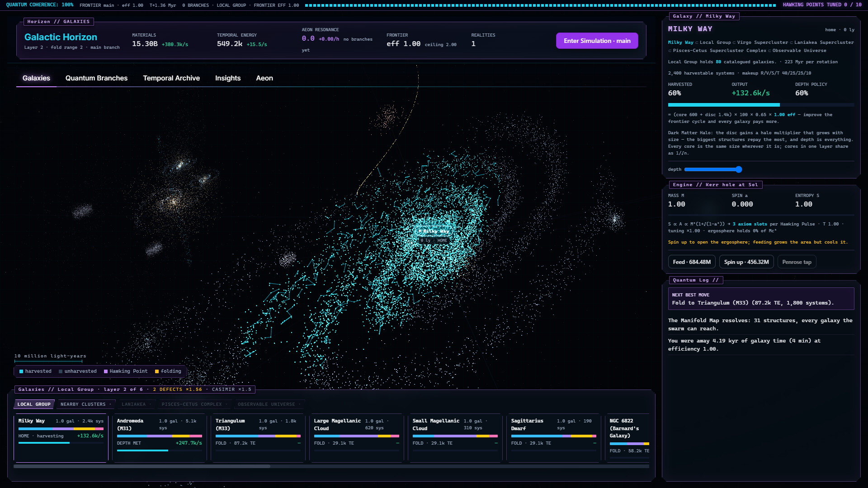Click the Feed · 684.48M button
868x488 pixels.
692,262
